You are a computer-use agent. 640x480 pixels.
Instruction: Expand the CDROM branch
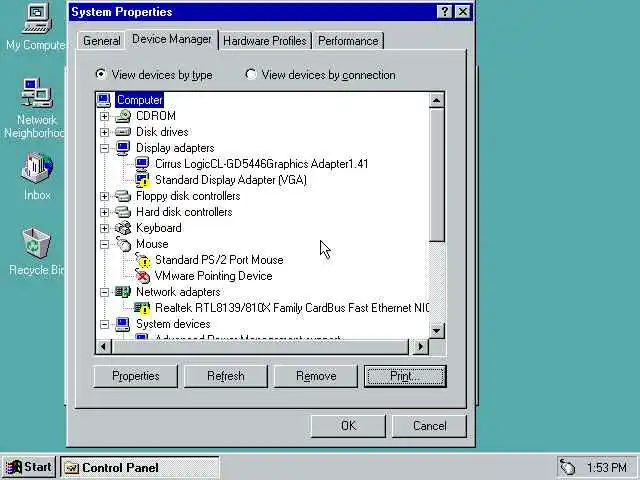[104, 116]
